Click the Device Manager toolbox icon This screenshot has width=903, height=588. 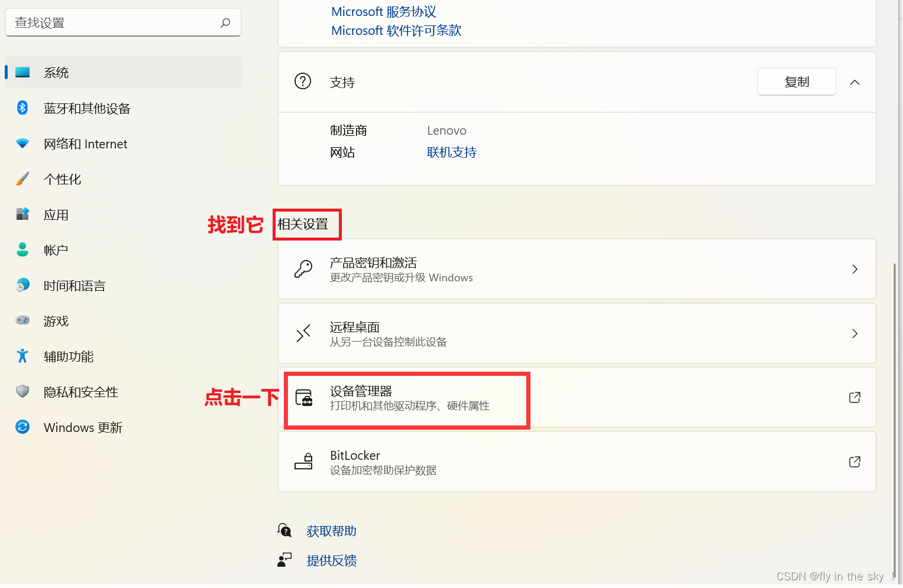click(x=304, y=398)
